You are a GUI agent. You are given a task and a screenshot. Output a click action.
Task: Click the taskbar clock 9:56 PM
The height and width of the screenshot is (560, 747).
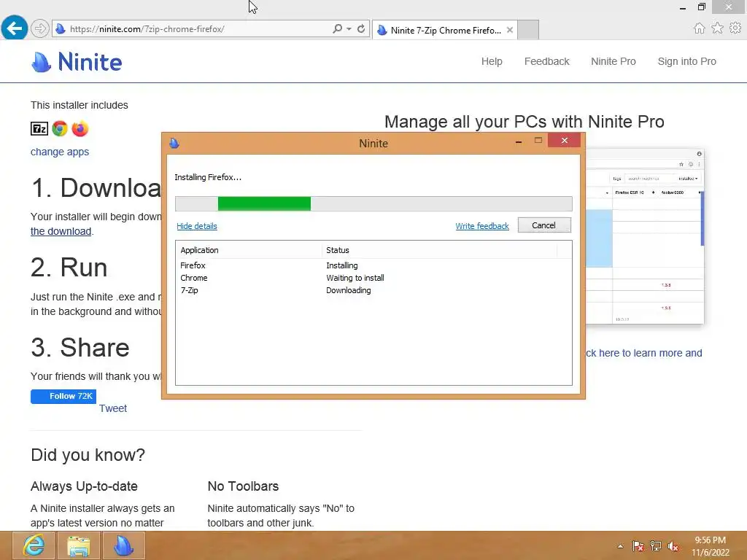pos(711,546)
